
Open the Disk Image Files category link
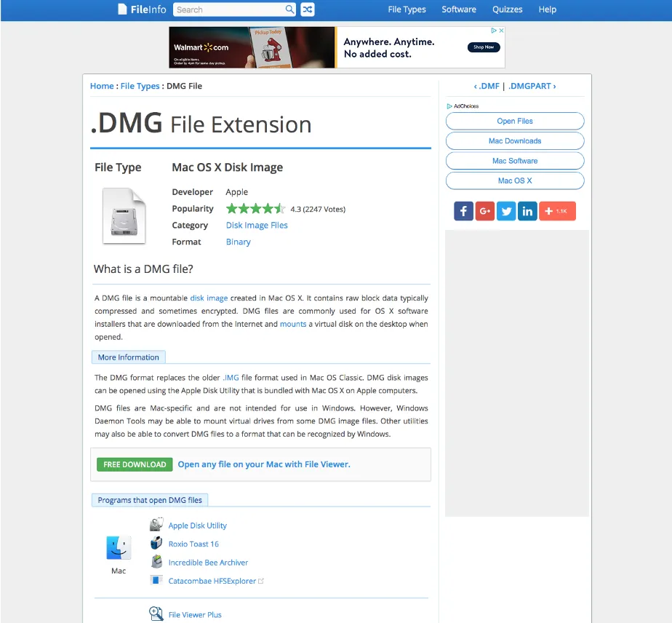tap(257, 225)
